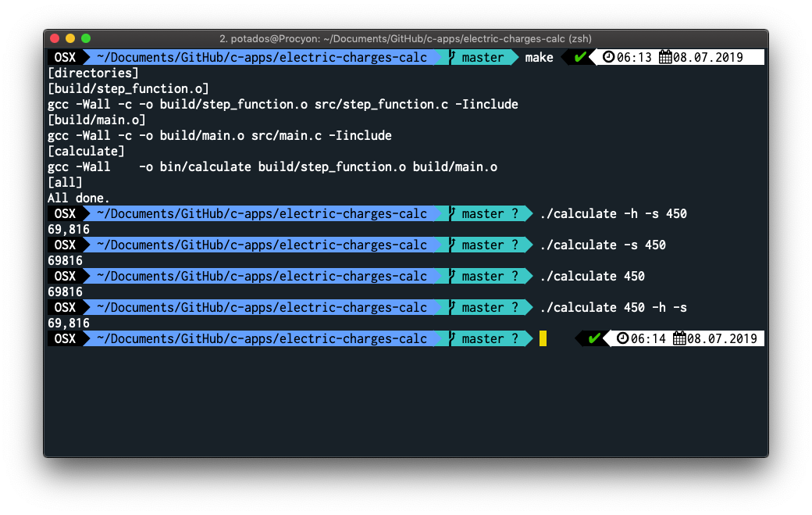Click the calendar icon on the make line
The image size is (812, 515).
point(665,58)
